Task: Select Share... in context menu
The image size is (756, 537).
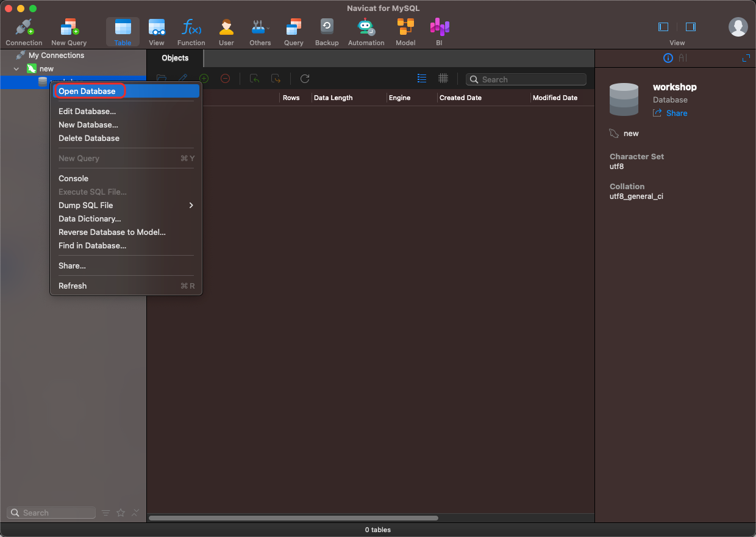Action: pos(126,265)
